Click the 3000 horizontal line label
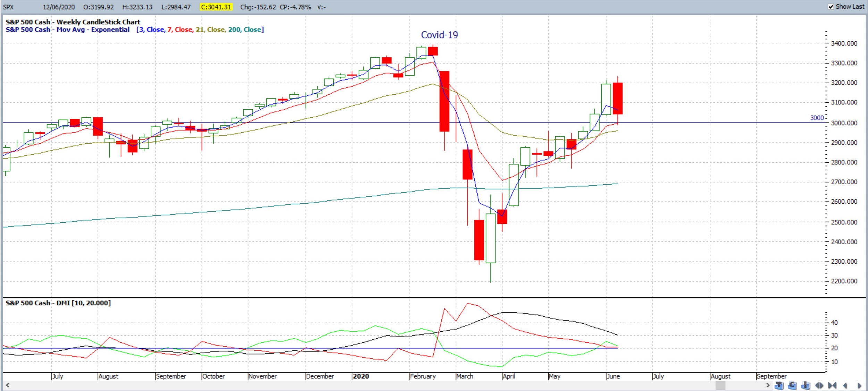This screenshot has width=868, height=391. 817,118
